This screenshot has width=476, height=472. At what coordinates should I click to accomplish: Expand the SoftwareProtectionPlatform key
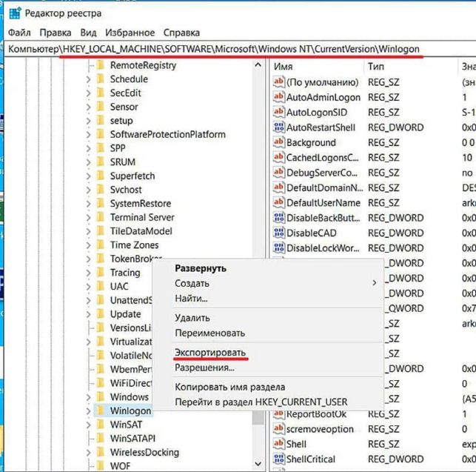coord(88,135)
